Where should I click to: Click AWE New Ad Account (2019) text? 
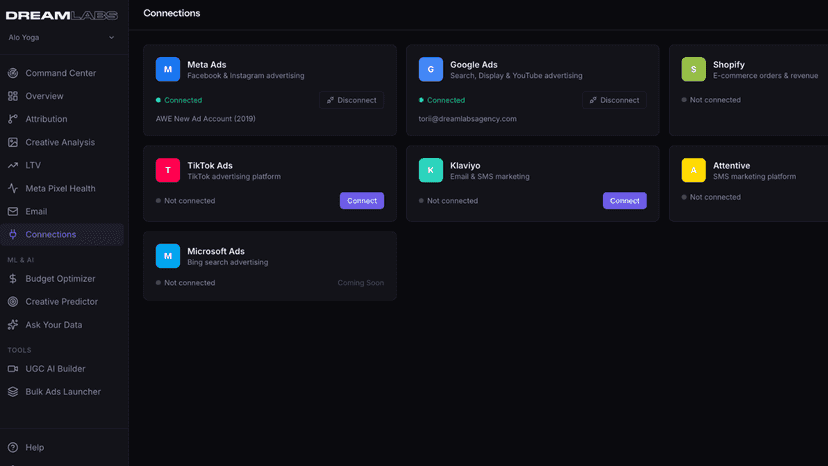click(205, 119)
